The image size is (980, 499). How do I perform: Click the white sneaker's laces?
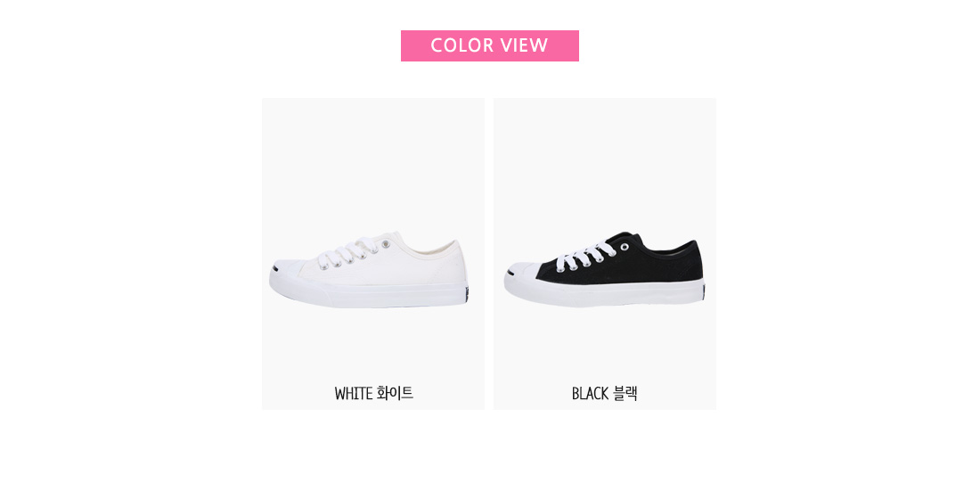pyautogui.click(x=347, y=253)
